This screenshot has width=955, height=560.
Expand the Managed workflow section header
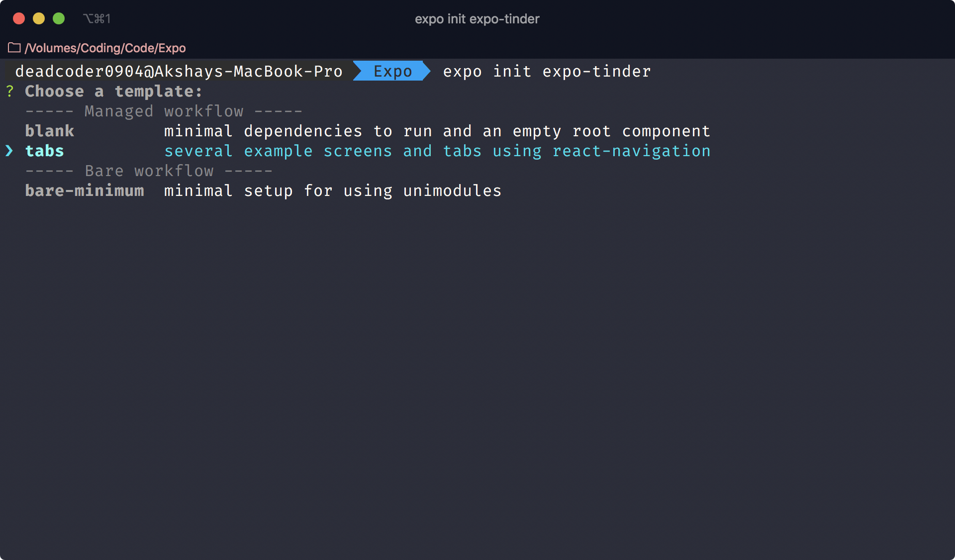click(164, 111)
